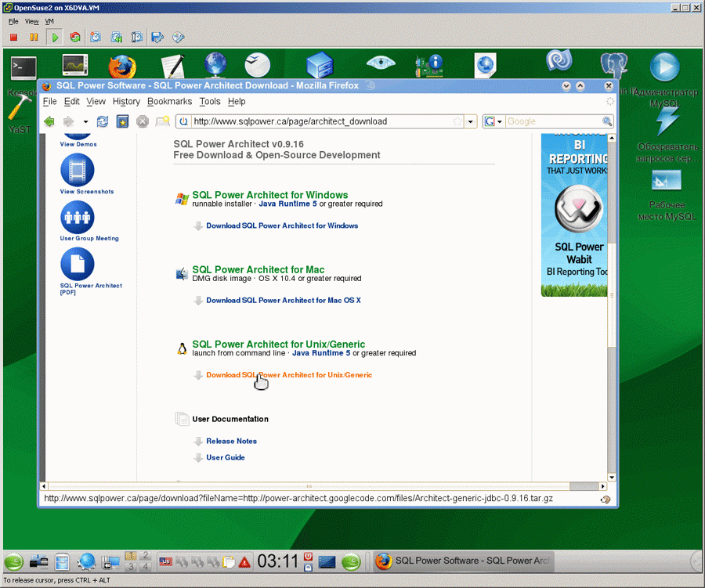Open the eye desktop icon
This screenshot has height=588, width=705.
click(381, 63)
